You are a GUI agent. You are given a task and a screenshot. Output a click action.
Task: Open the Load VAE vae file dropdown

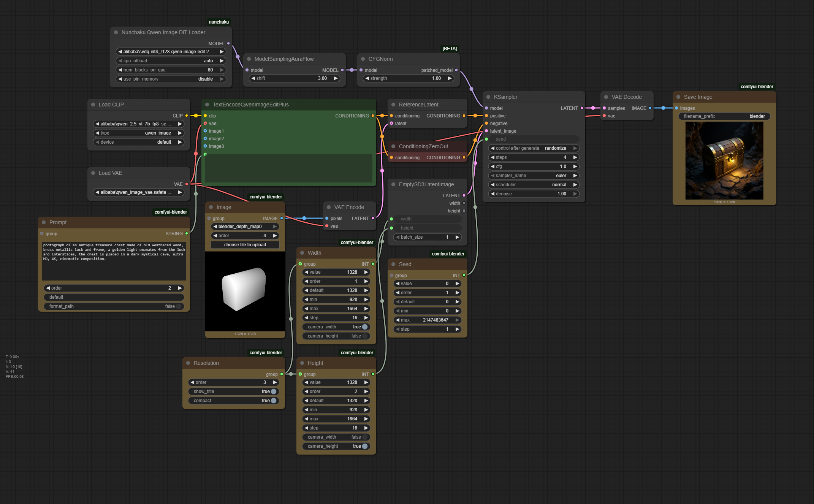139,192
